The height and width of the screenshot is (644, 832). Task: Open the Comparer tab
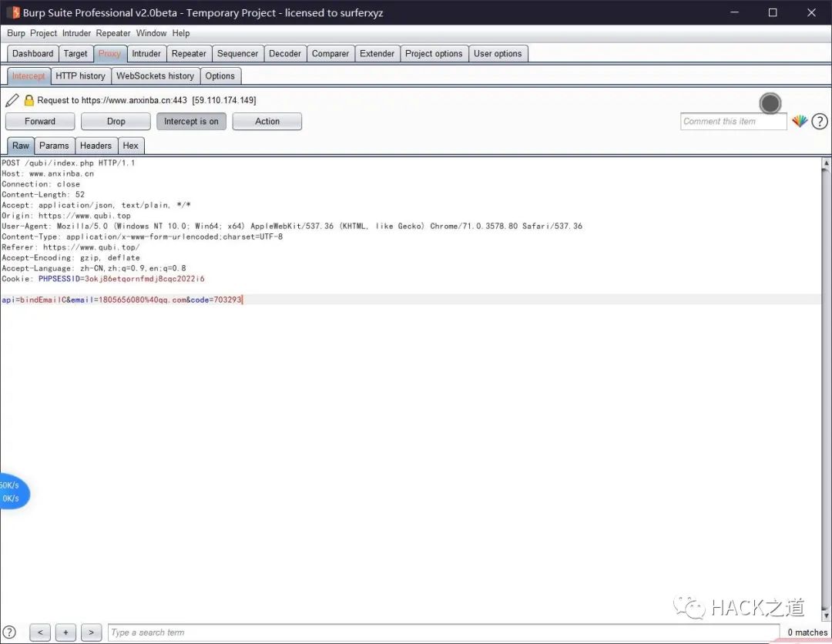[330, 54]
